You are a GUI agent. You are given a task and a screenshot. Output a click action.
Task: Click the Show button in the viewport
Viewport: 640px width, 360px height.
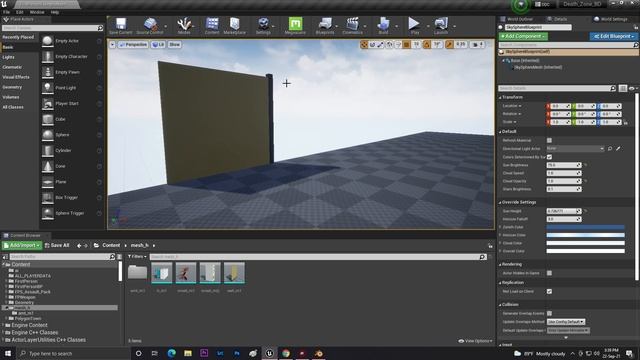point(174,44)
